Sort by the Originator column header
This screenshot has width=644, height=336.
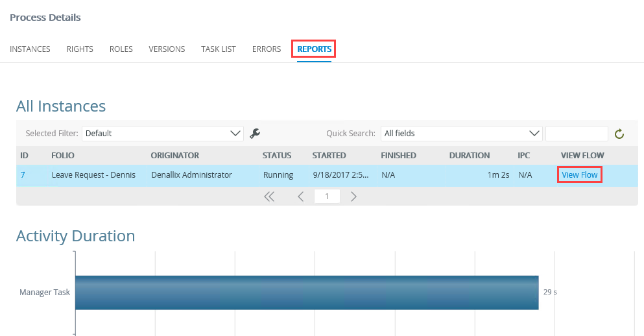(x=175, y=155)
